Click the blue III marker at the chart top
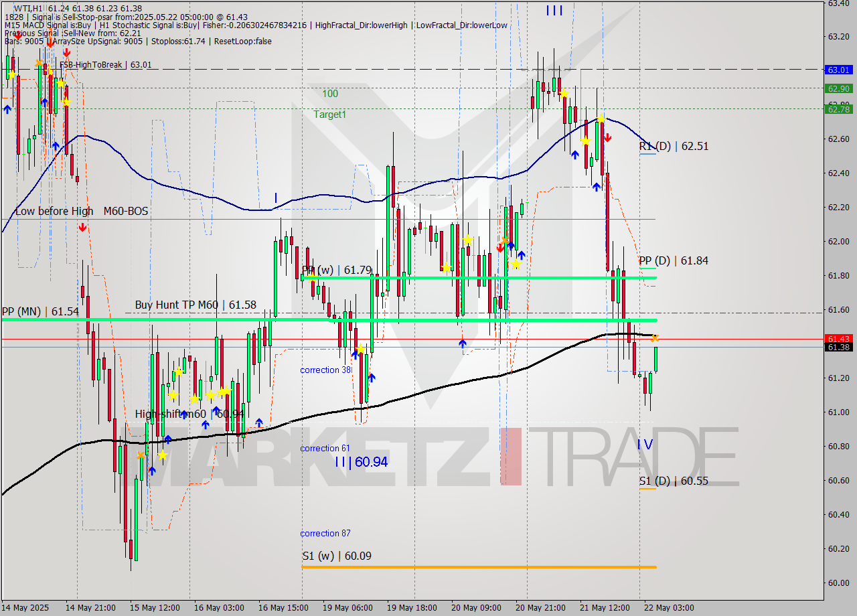Image resolution: width=857 pixels, height=616 pixels. 554,10
